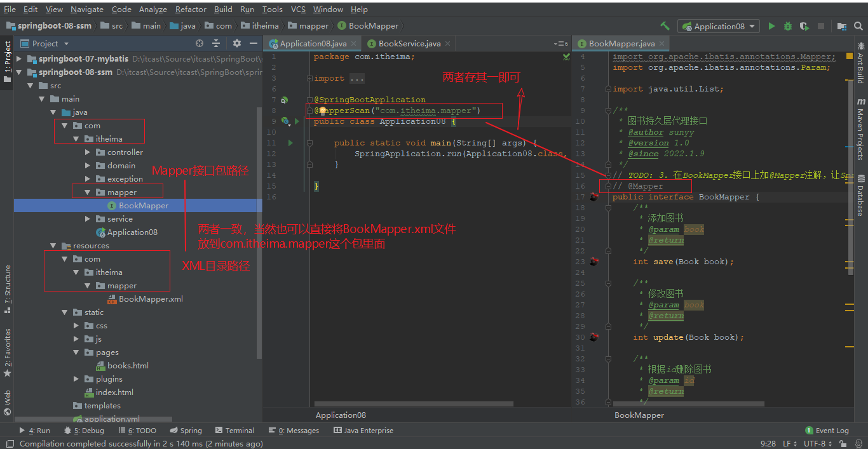Click the Build Project hammer icon

(x=665, y=26)
